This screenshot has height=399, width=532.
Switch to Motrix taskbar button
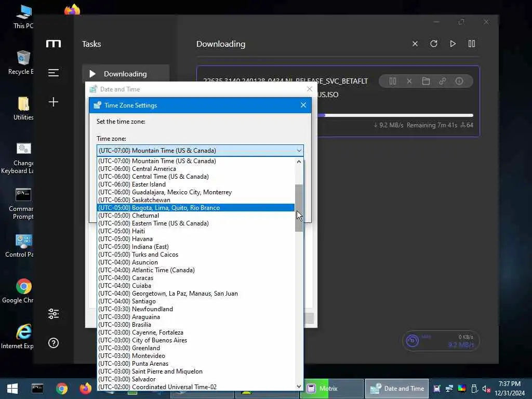[332, 389]
